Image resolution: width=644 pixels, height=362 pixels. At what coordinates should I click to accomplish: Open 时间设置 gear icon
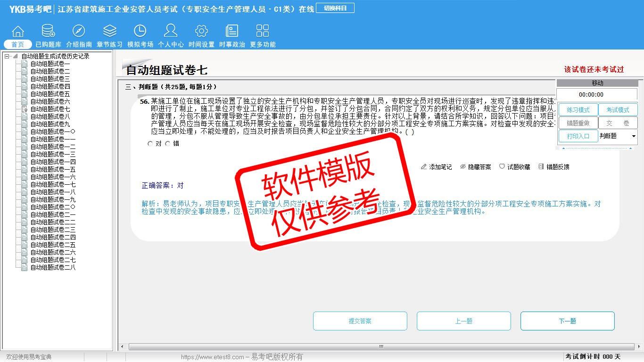pyautogui.click(x=201, y=32)
